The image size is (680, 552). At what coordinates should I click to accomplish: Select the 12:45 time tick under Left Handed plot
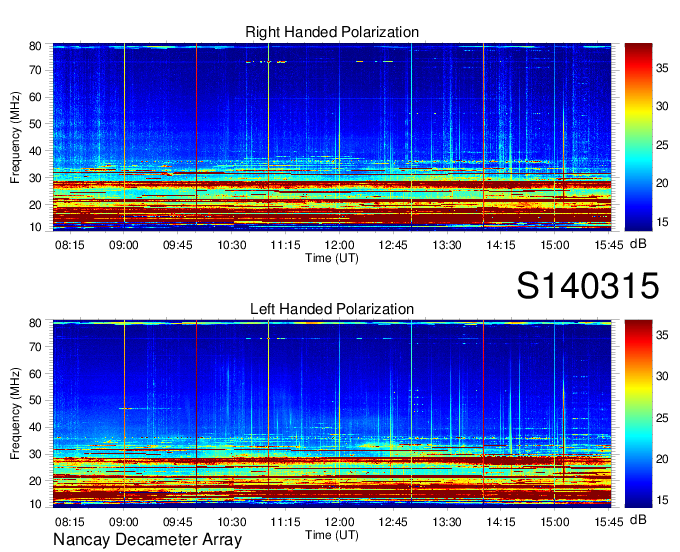pos(393,522)
